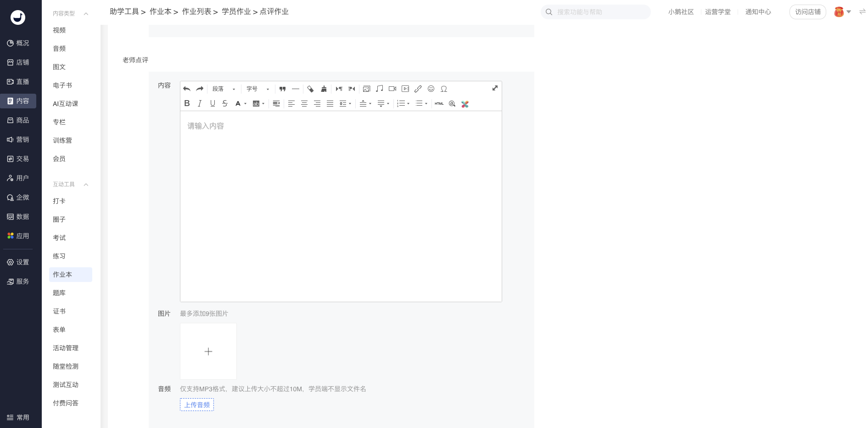Open the 段落 paragraph format dropdown
The height and width of the screenshot is (428, 868).
(224, 89)
